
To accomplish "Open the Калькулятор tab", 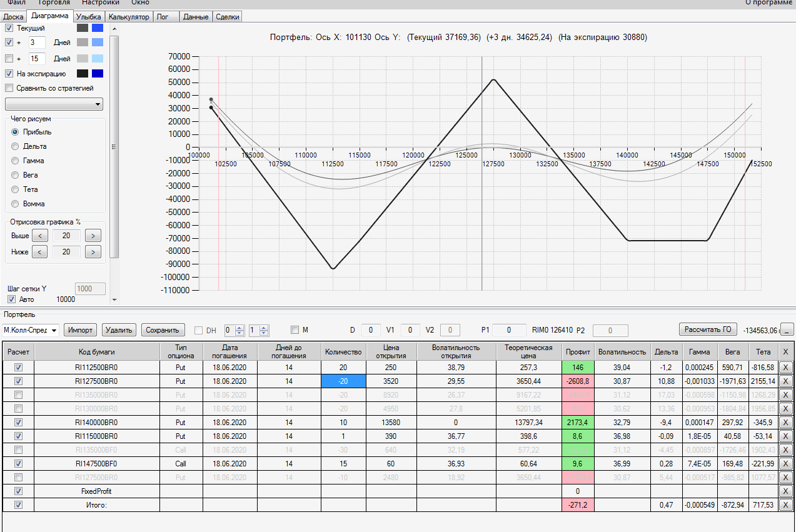I will pyautogui.click(x=129, y=17).
